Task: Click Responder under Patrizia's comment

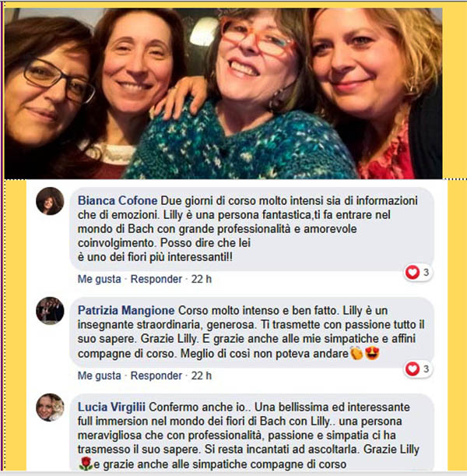Action: tap(156, 376)
